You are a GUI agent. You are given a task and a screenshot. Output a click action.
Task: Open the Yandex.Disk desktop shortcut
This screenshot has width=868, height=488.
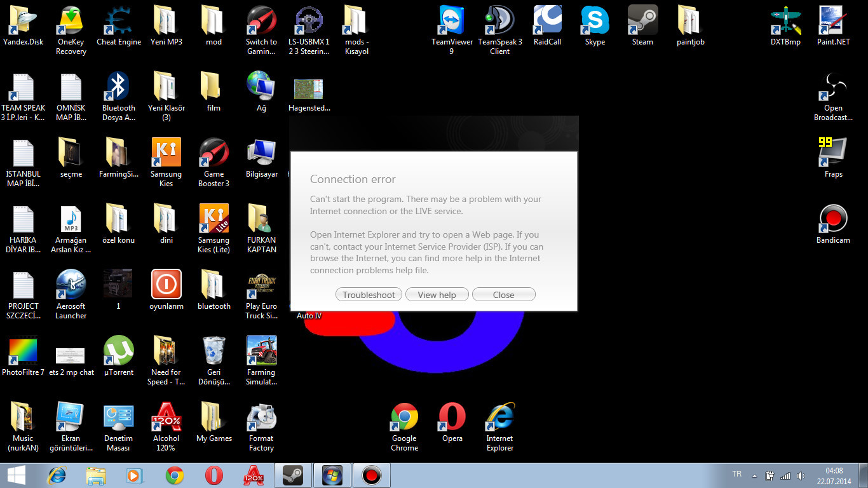click(24, 27)
